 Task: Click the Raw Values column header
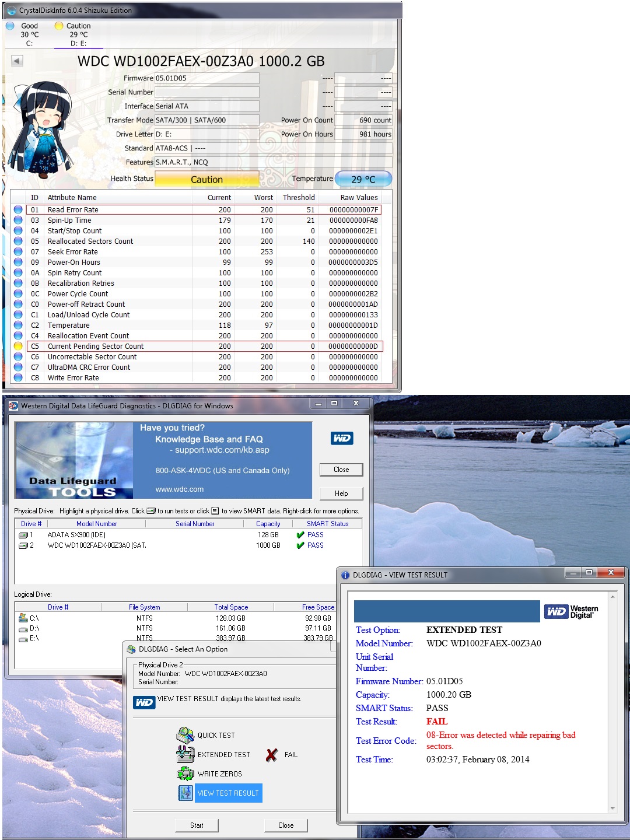point(359,198)
